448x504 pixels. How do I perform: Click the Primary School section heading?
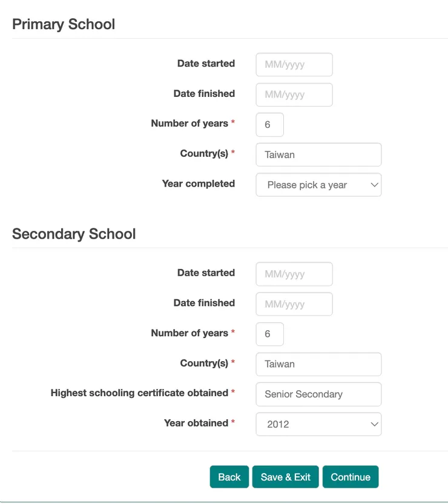64,24
